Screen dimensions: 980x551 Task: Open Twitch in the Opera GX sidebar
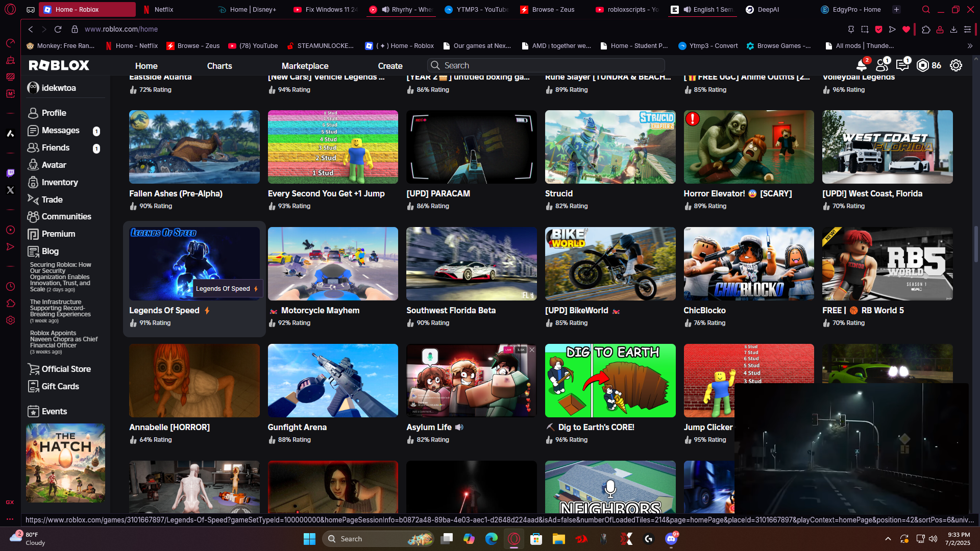(10, 173)
